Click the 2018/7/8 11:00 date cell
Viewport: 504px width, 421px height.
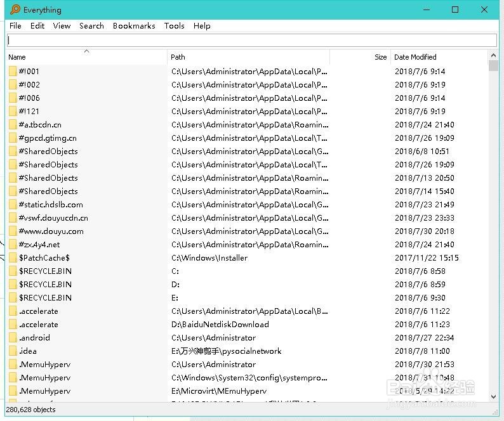422,351
